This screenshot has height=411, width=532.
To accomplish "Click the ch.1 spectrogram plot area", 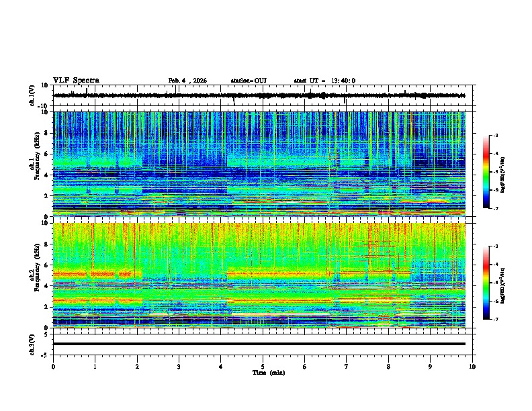I will 259,164.
